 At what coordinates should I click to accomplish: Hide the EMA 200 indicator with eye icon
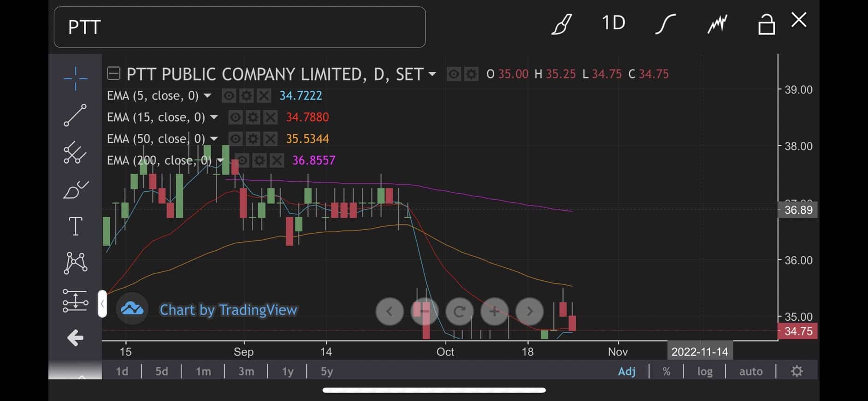[242, 160]
